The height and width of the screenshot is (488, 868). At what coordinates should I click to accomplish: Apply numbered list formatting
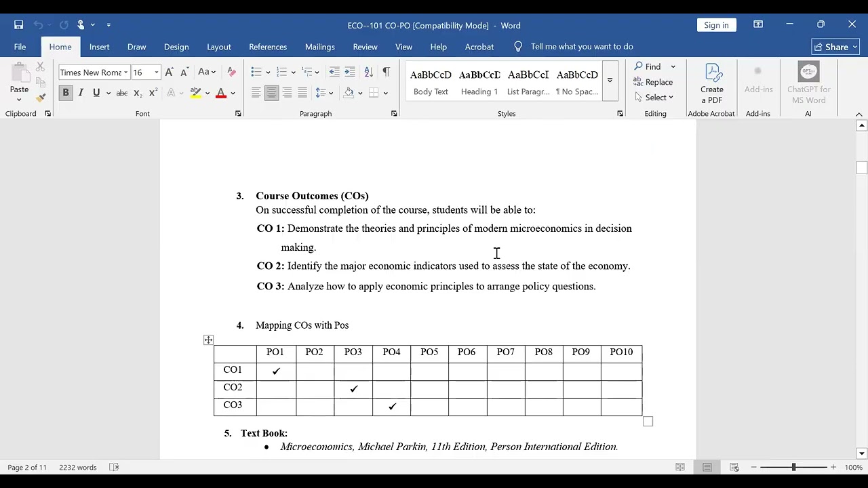[281, 73]
